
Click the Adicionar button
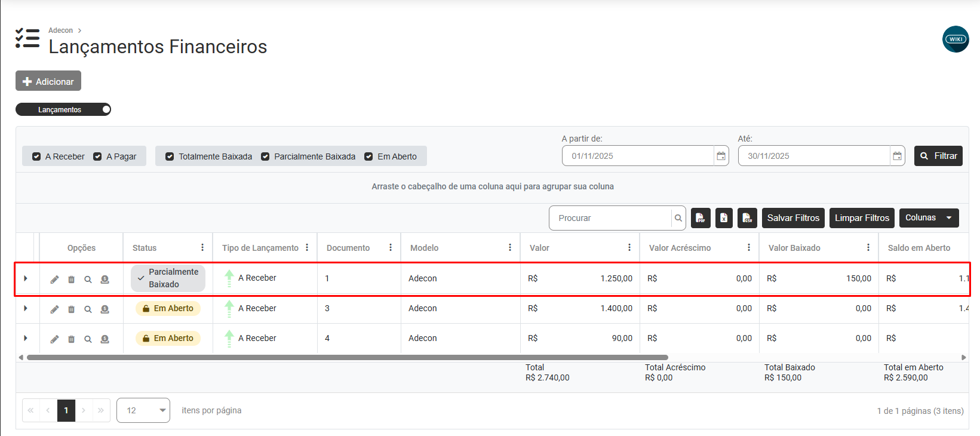tap(48, 81)
